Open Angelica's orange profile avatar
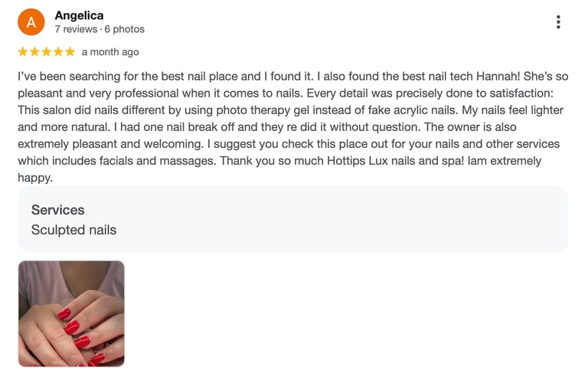The width and height of the screenshot is (588, 370). click(x=31, y=22)
